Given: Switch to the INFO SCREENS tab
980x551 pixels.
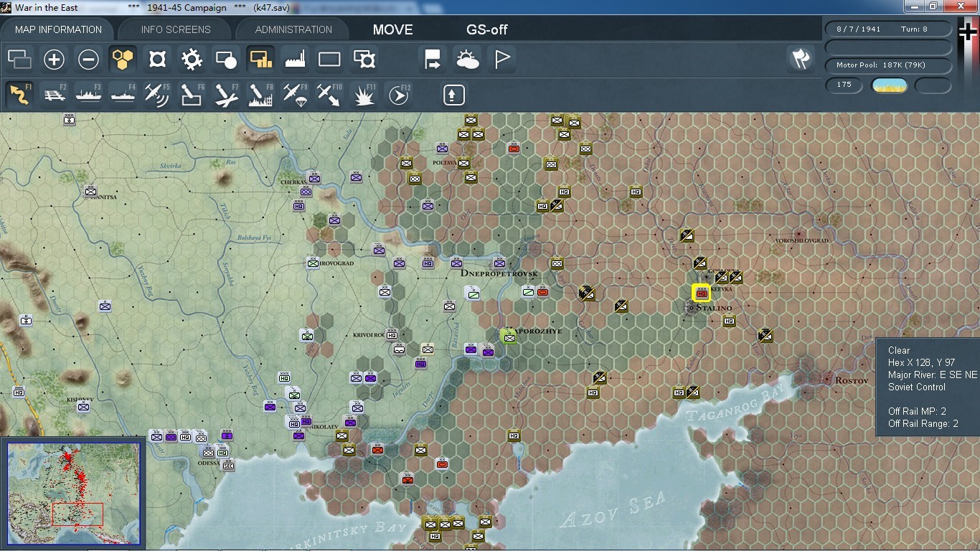Looking at the screenshot, I should point(176,29).
